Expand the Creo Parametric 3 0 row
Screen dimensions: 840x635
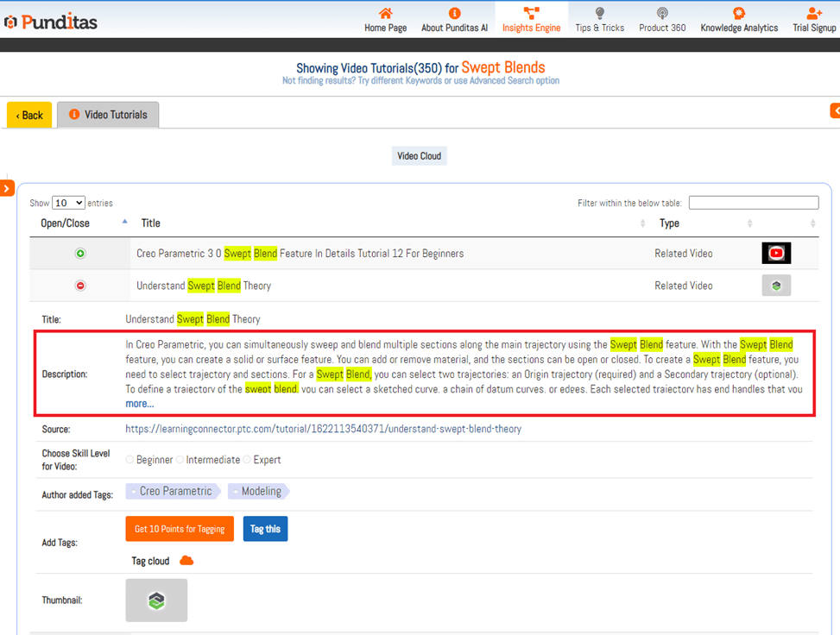pyautogui.click(x=80, y=254)
